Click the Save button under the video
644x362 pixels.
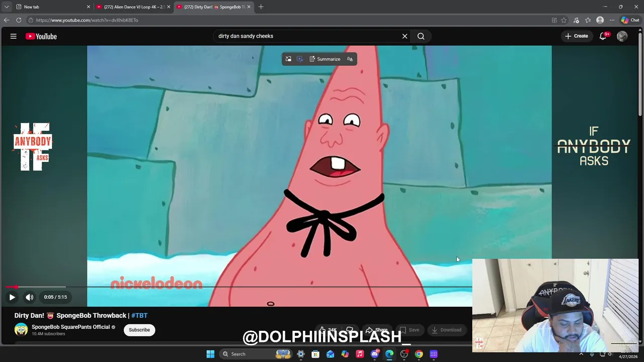410,330
